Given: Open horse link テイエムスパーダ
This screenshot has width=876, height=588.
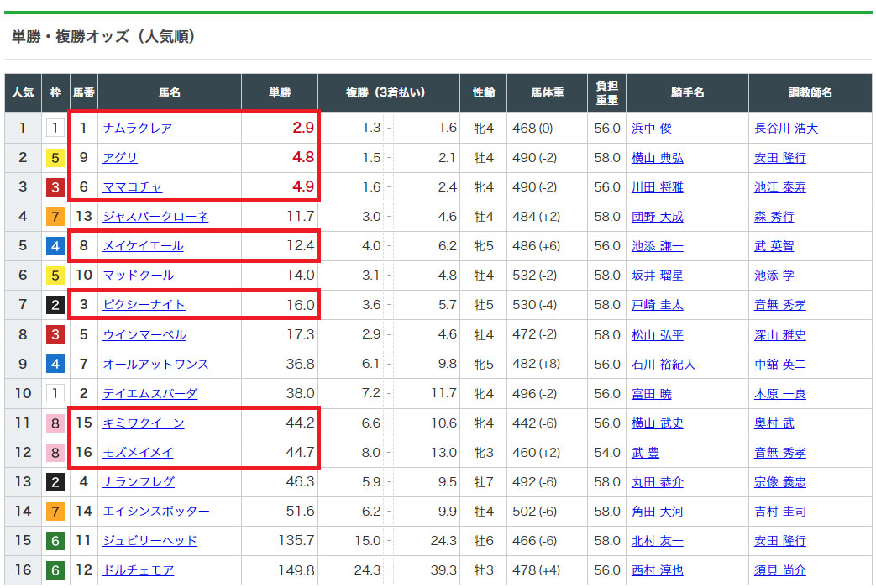Looking at the screenshot, I should (x=150, y=393).
